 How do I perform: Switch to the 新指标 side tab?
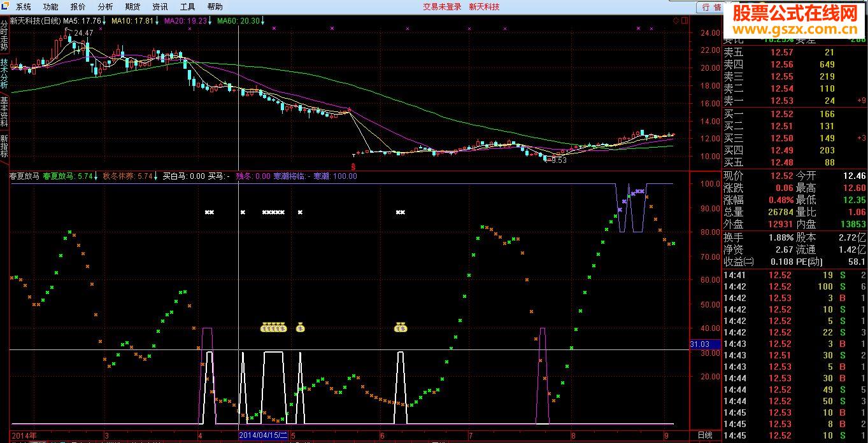[x=4, y=145]
